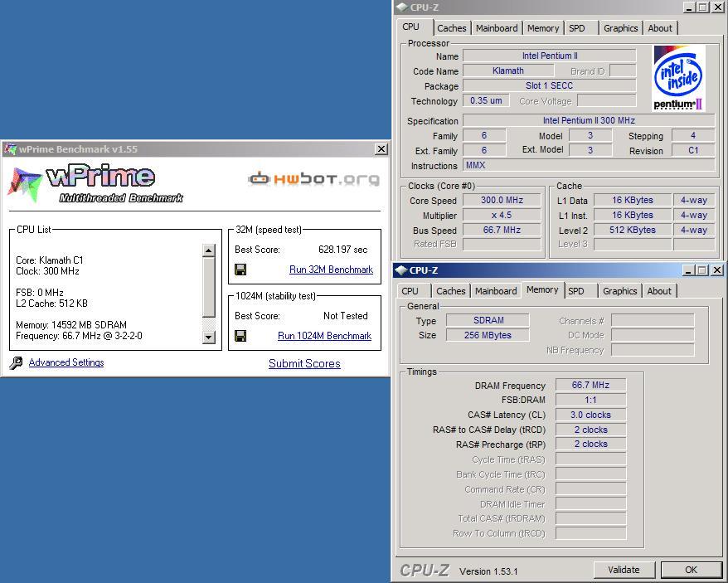Click the 'Core: Klamath C1' line in CPU List

click(x=50, y=260)
